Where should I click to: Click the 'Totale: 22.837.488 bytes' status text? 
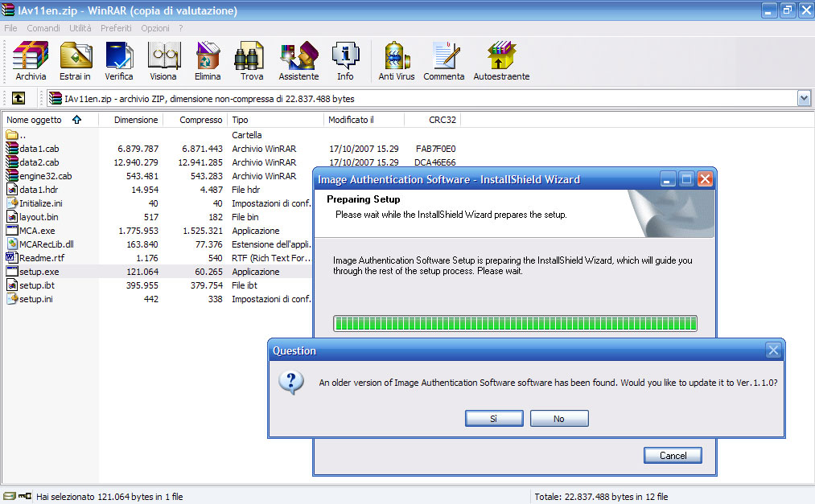601,497
